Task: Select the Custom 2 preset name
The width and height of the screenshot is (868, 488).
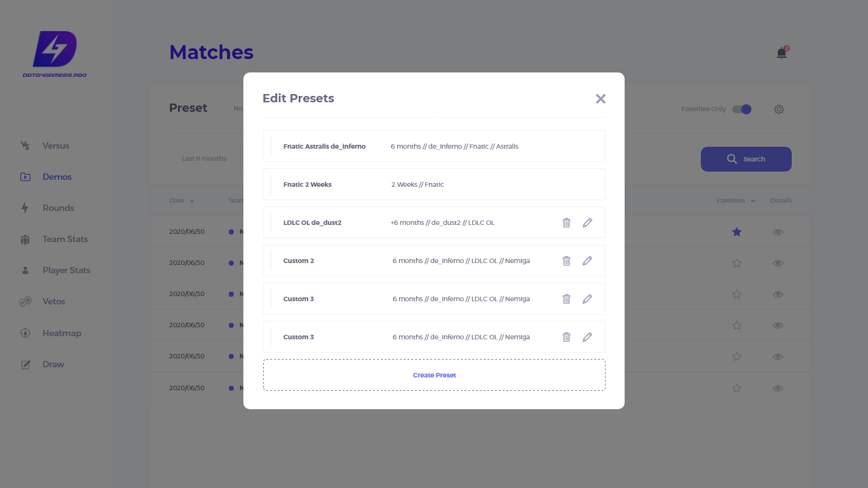Action: pos(299,261)
